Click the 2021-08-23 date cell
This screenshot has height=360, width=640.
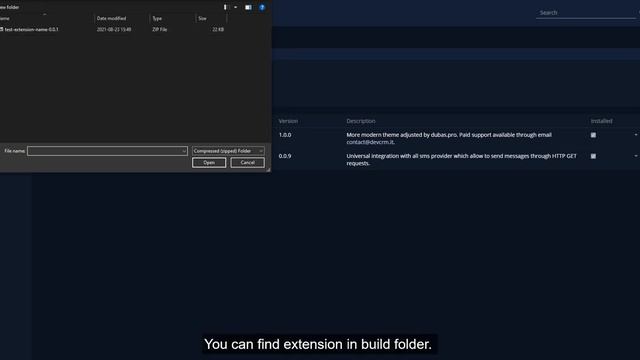point(114,29)
